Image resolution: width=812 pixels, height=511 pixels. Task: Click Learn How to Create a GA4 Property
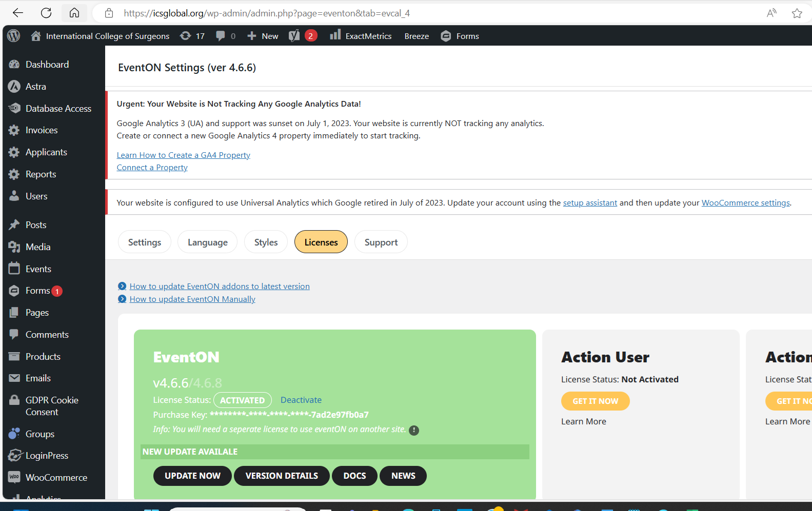(x=183, y=155)
